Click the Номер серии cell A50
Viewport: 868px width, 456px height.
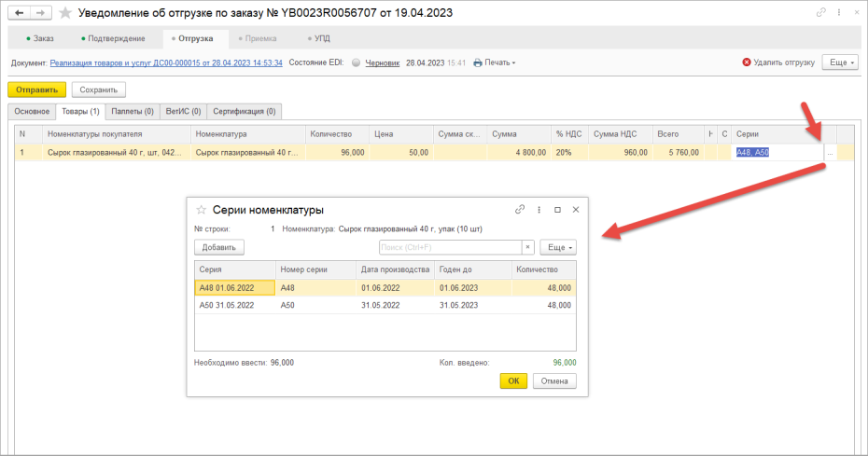(315, 305)
